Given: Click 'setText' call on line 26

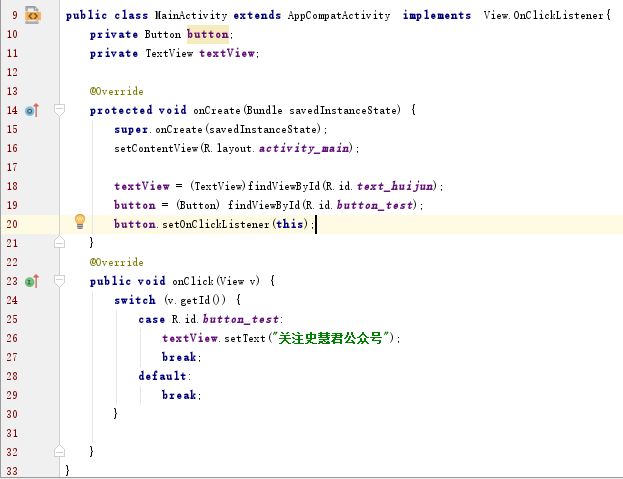Looking at the screenshot, I should coord(244,338).
